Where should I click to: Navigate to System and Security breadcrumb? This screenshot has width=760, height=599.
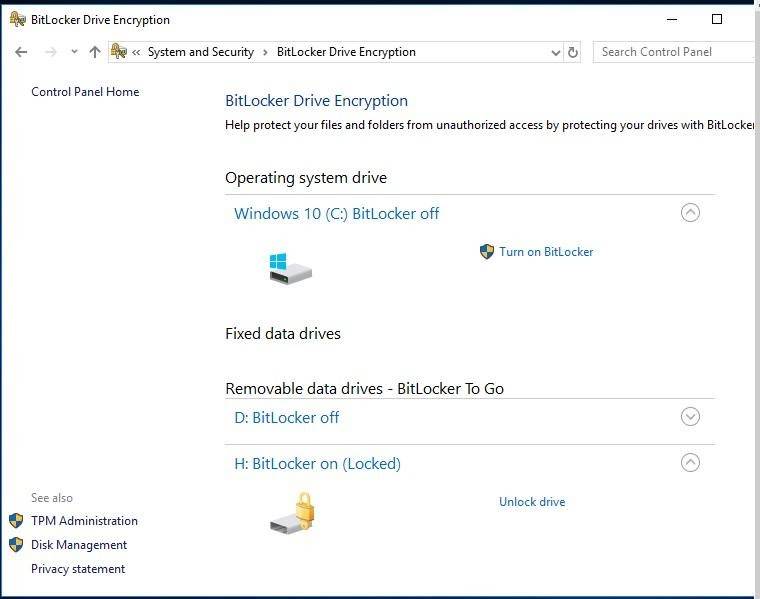(x=201, y=52)
